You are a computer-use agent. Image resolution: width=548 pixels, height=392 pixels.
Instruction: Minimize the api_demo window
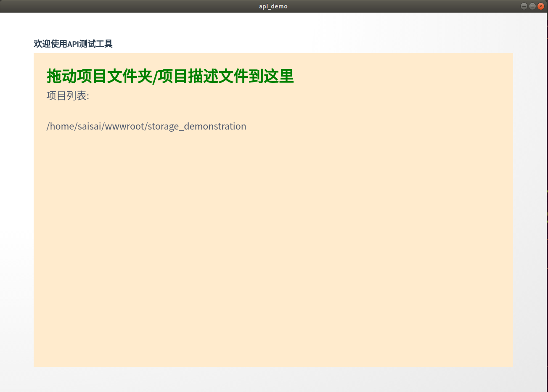click(x=524, y=6)
